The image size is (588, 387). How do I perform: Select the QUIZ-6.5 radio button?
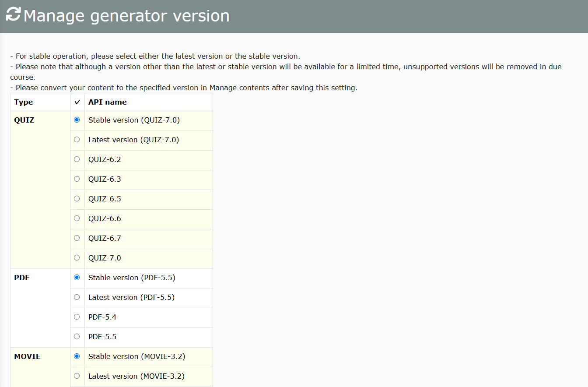click(x=77, y=199)
